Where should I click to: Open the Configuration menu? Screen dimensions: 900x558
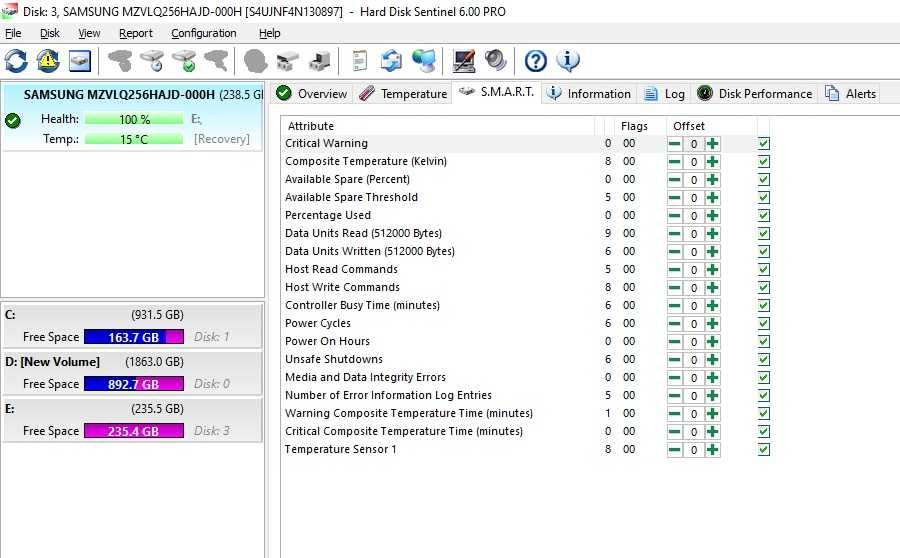[204, 33]
